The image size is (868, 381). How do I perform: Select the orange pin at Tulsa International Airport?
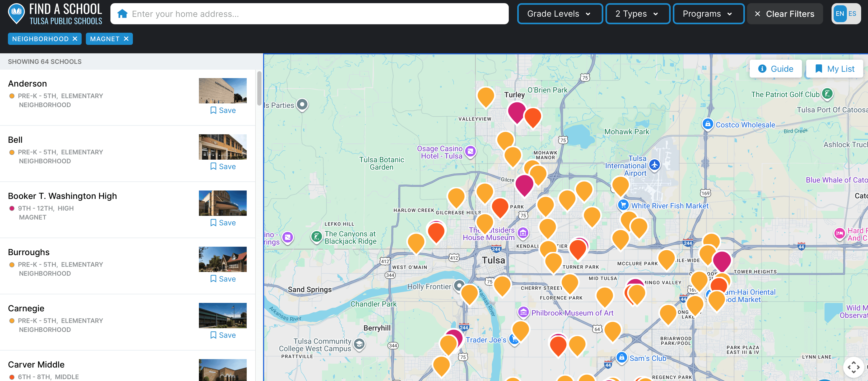(x=620, y=186)
